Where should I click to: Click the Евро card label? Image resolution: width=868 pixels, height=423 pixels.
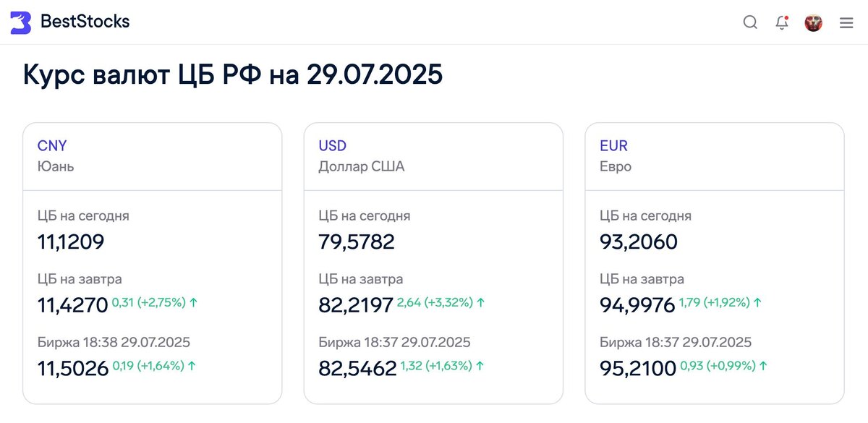616,166
